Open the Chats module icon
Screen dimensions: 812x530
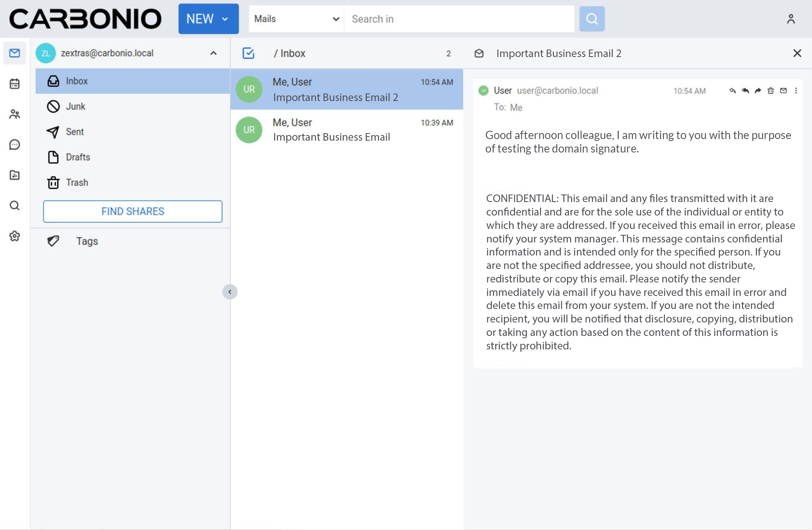coord(15,145)
